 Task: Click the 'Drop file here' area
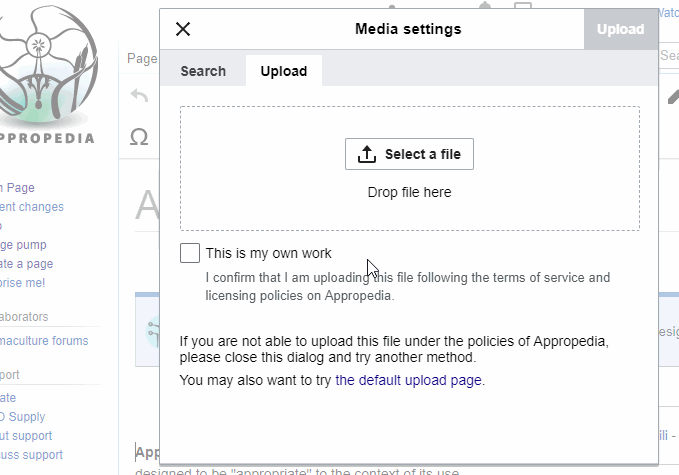tap(409, 192)
